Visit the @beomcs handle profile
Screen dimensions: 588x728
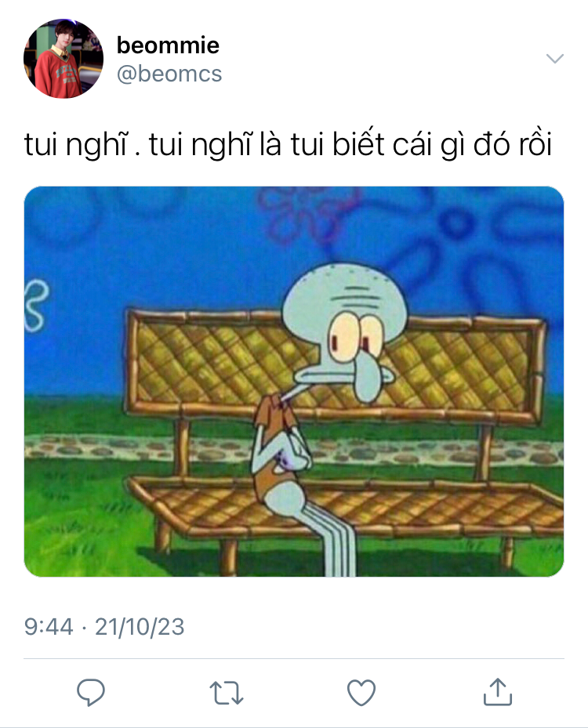[x=169, y=74]
